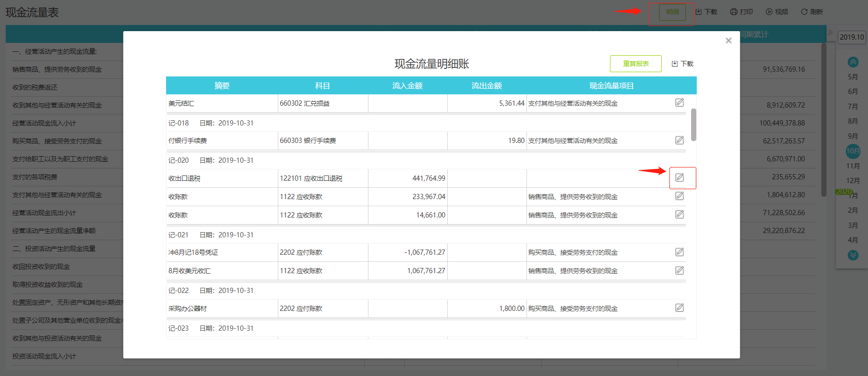Edit cash flow item for 233,967.04 收账款 row
This screenshot has height=376, width=868.
(679, 196)
